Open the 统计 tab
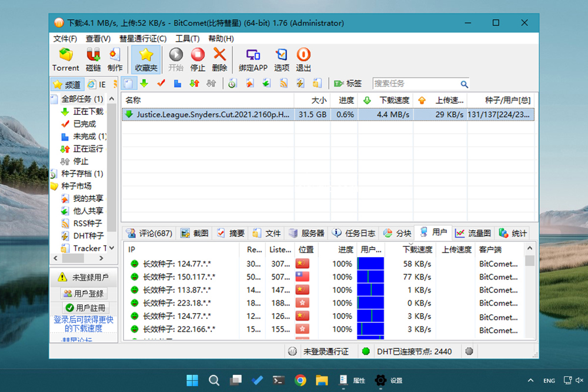 (x=513, y=233)
